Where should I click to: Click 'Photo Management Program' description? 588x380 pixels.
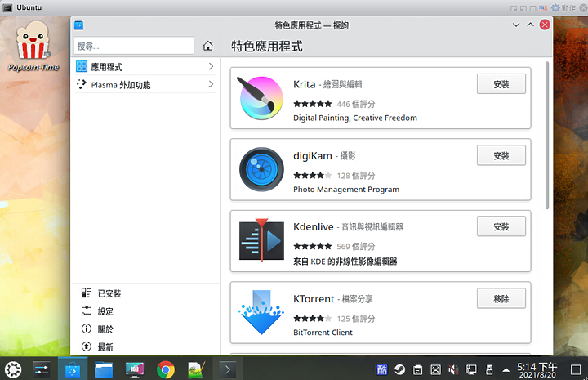click(346, 190)
